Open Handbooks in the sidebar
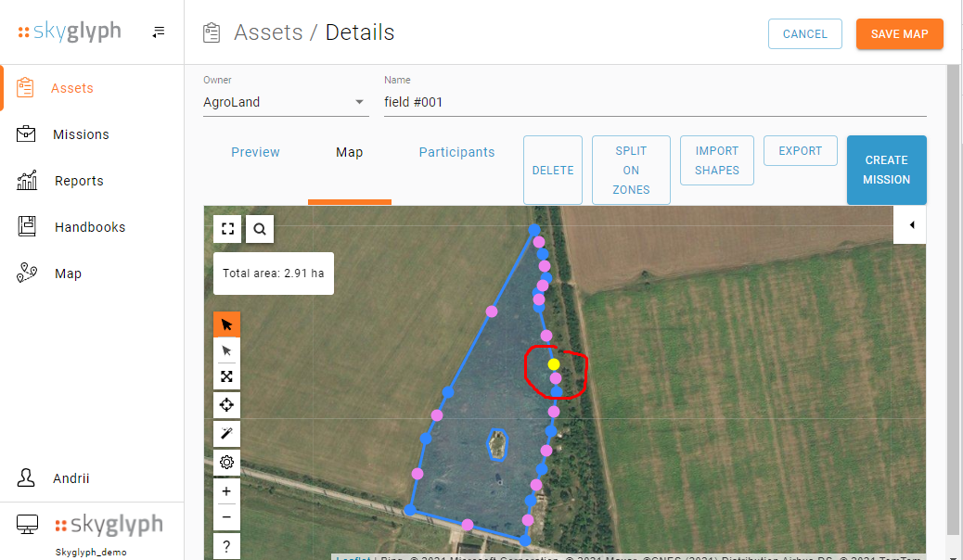963x560 pixels. (x=92, y=227)
